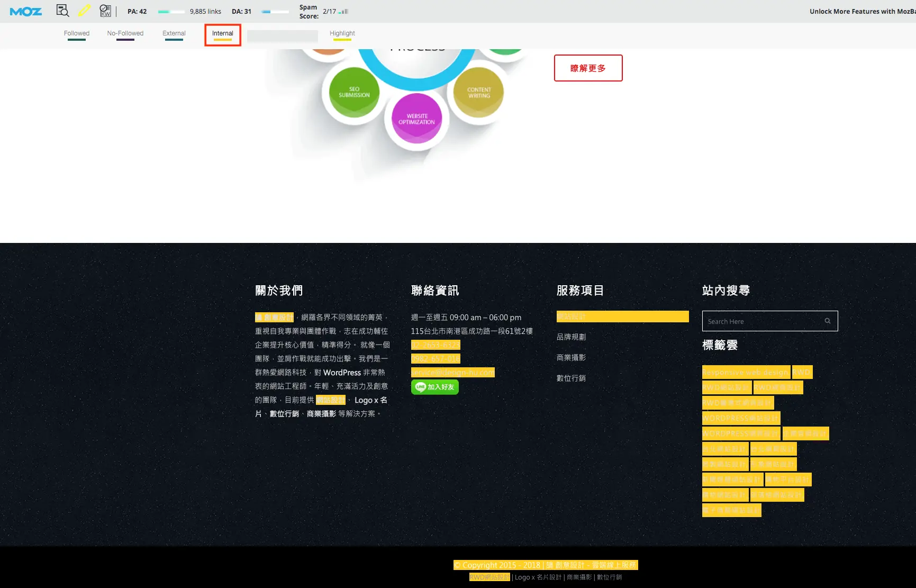Click the DA domain authority progress bar
Image resolution: width=916 pixels, height=588 pixels.
[x=275, y=11]
